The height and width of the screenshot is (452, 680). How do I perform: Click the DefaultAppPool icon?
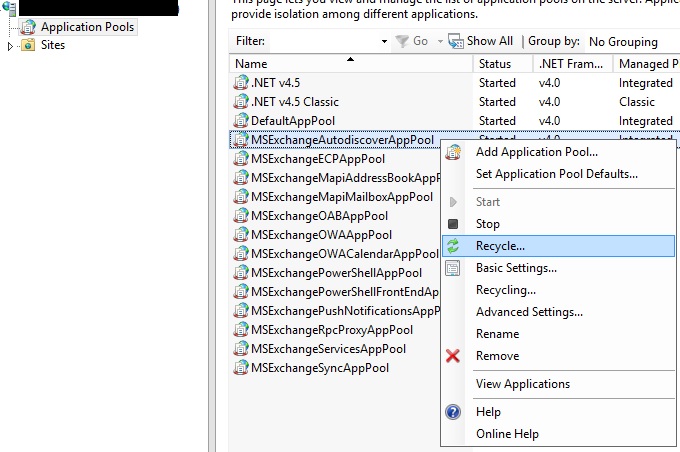tap(241, 121)
